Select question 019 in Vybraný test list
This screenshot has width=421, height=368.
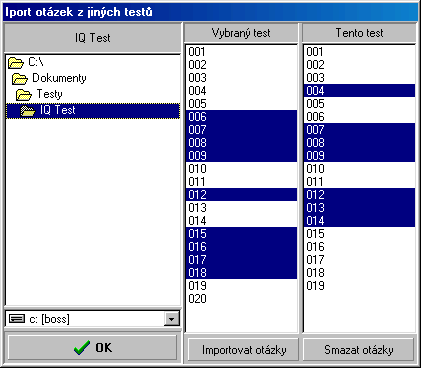point(241,286)
